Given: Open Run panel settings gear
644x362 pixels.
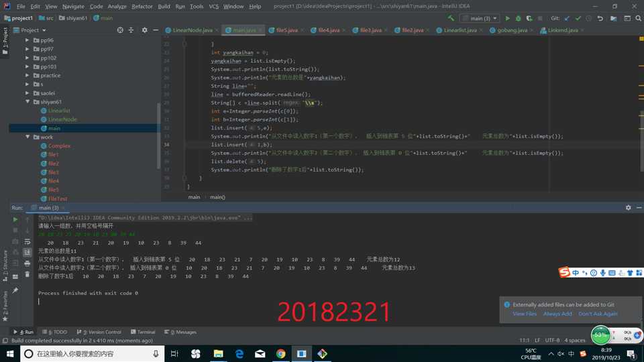Looking at the screenshot, I should pos(629,208).
